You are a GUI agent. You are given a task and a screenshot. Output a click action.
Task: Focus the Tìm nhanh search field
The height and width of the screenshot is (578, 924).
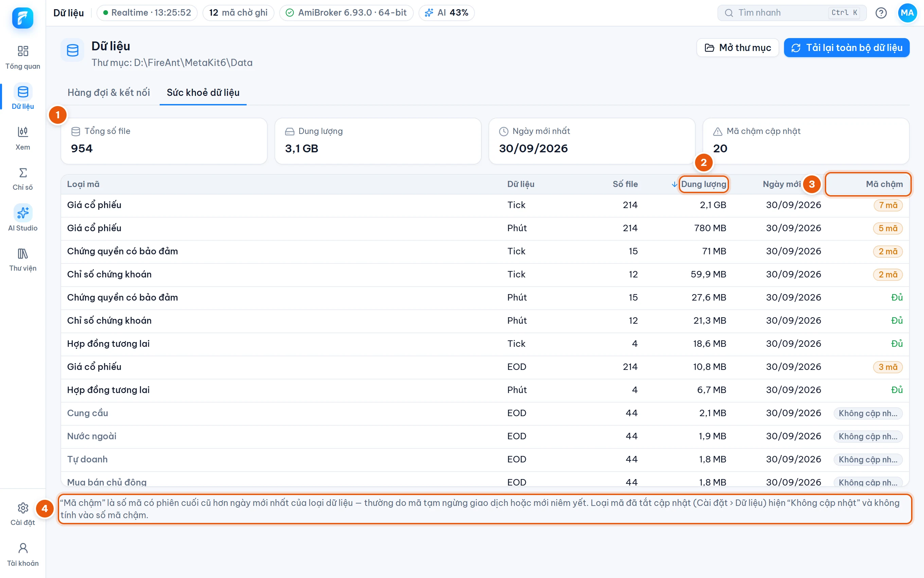point(792,13)
